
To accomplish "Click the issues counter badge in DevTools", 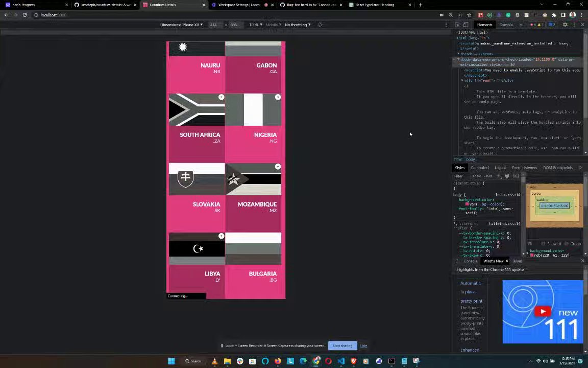I will pos(552,25).
